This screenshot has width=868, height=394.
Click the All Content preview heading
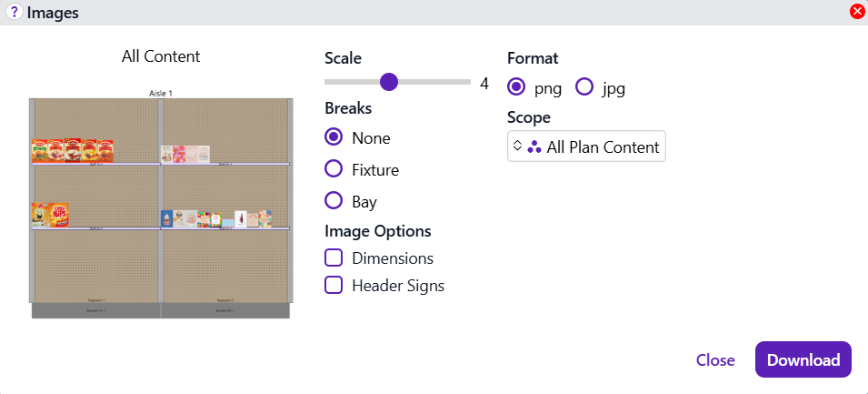tap(161, 56)
